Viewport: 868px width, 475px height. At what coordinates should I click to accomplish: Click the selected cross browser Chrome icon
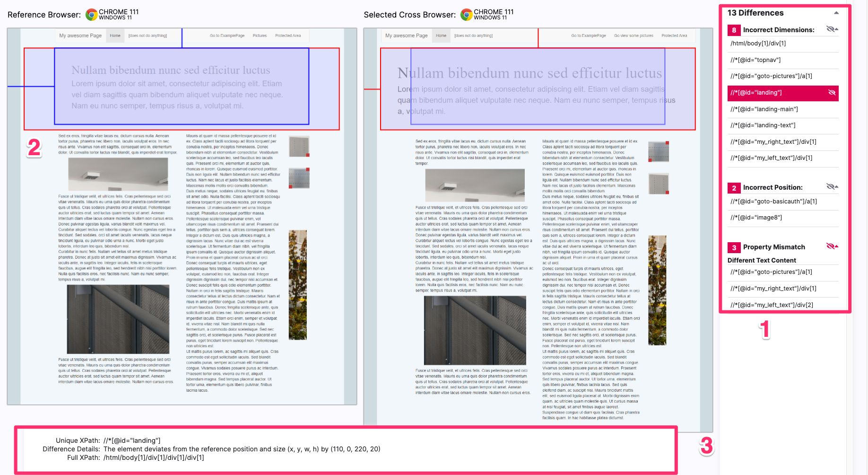click(x=467, y=15)
